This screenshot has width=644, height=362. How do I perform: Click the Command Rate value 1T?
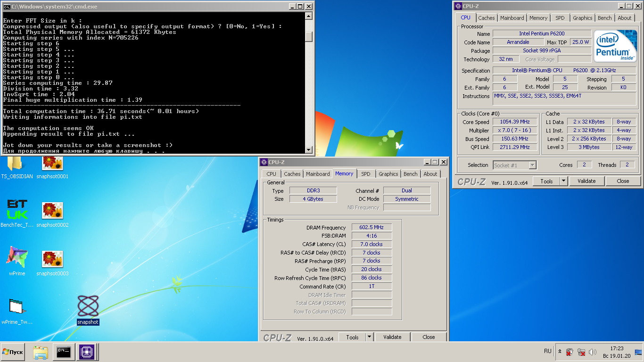(x=372, y=286)
